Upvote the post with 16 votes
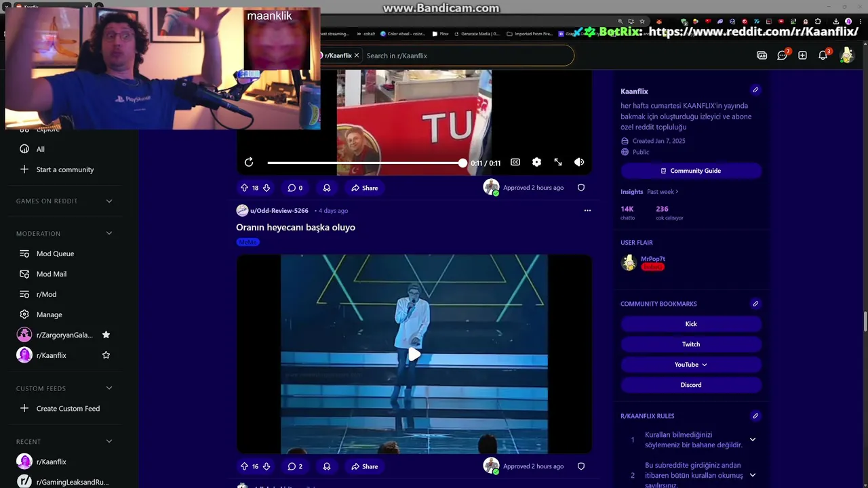Image resolution: width=868 pixels, height=488 pixels. 245,466
